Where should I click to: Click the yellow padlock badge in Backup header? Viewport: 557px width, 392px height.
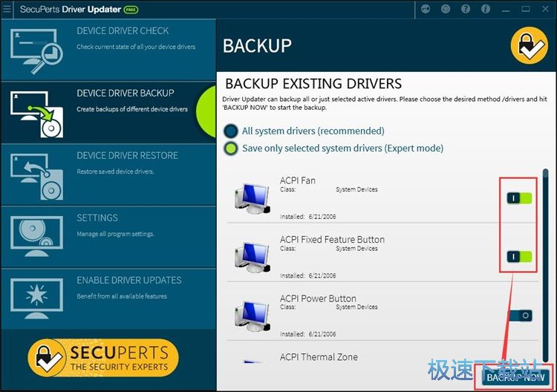point(529,46)
